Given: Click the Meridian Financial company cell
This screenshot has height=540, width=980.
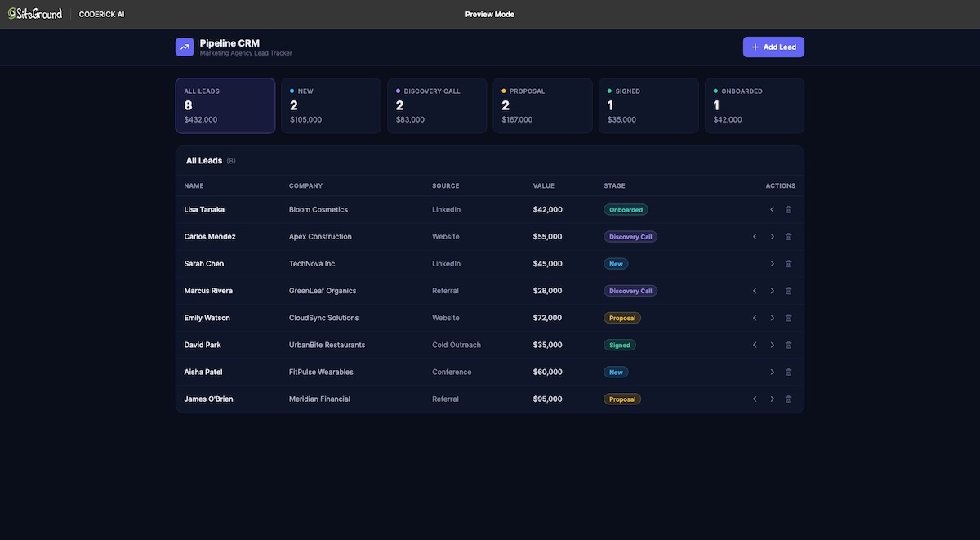Looking at the screenshot, I should click(x=319, y=399).
